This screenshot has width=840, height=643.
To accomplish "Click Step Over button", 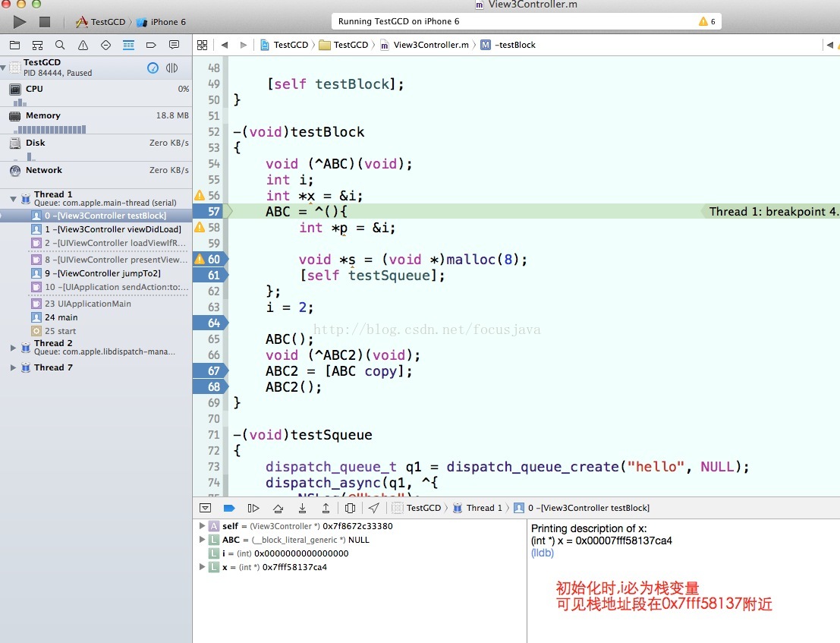I will [x=278, y=508].
